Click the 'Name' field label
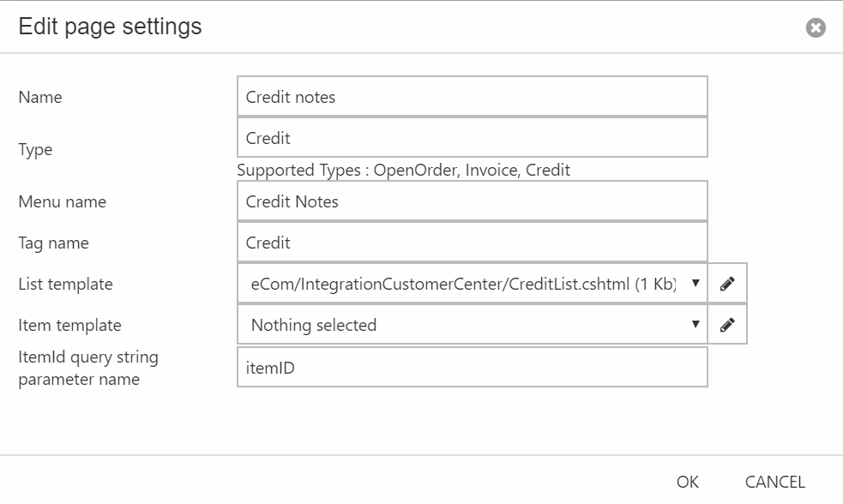The height and width of the screenshot is (504, 843). tap(40, 97)
